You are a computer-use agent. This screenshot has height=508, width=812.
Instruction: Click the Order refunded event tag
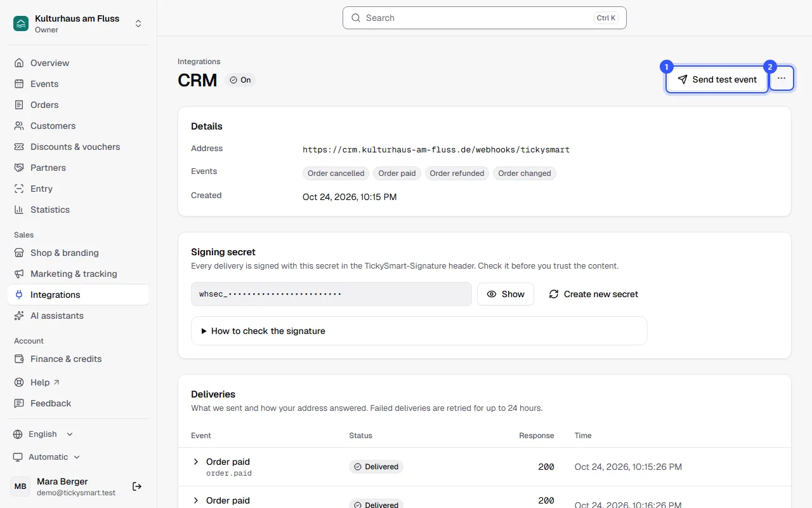tap(457, 173)
